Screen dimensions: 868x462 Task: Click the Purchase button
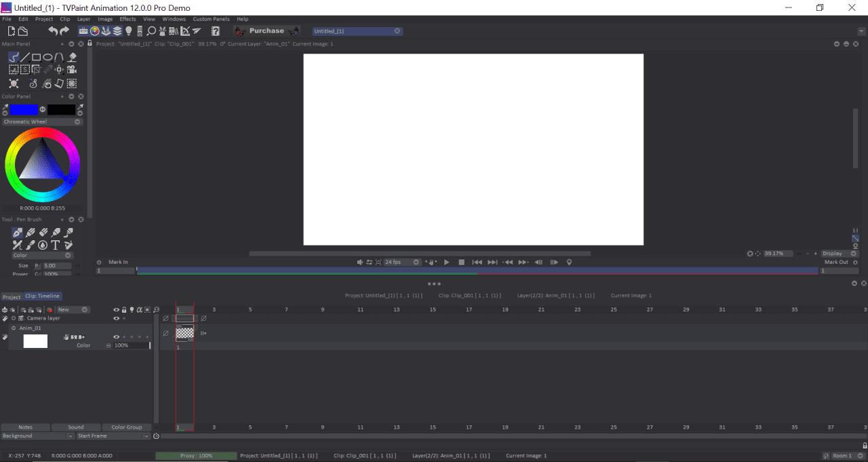[266, 31]
